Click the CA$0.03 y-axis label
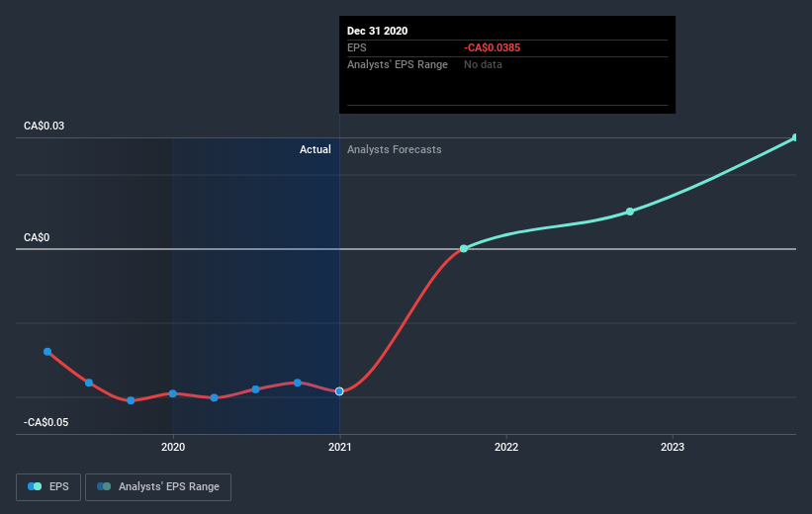Image resolution: width=812 pixels, height=514 pixels. (x=45, y=126)
